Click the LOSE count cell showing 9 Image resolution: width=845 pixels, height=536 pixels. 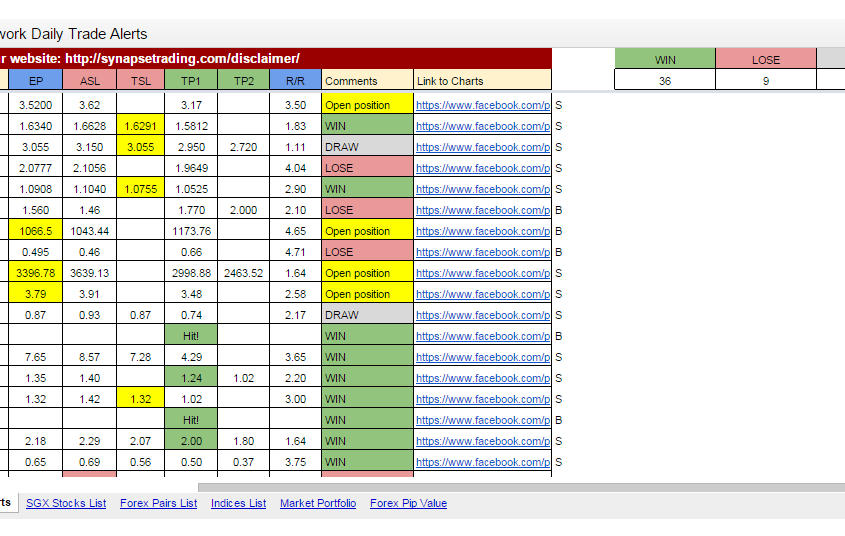[766, 81]
